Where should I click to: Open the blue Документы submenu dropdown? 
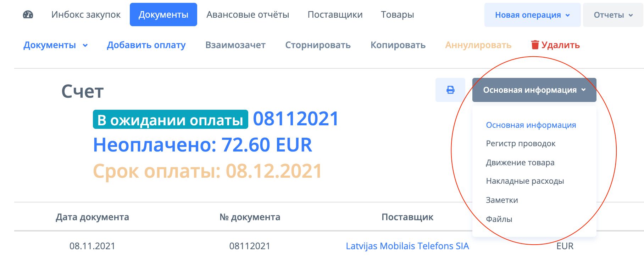(x=55, y=45)
